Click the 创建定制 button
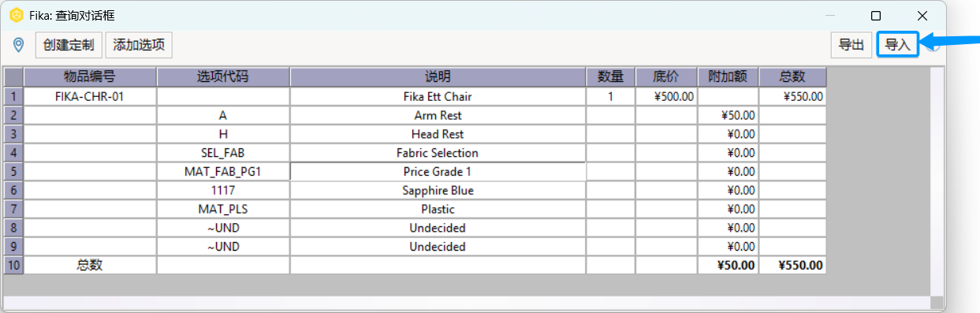Image resolution: width=980 pixels, height=313 pixels. click(x=69, y=45)
